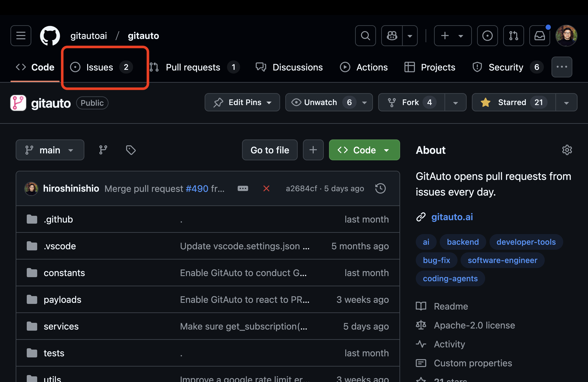Toggle watch status with Unwatch button
This screenshot has height=382, width=588.
pos(328,102)
